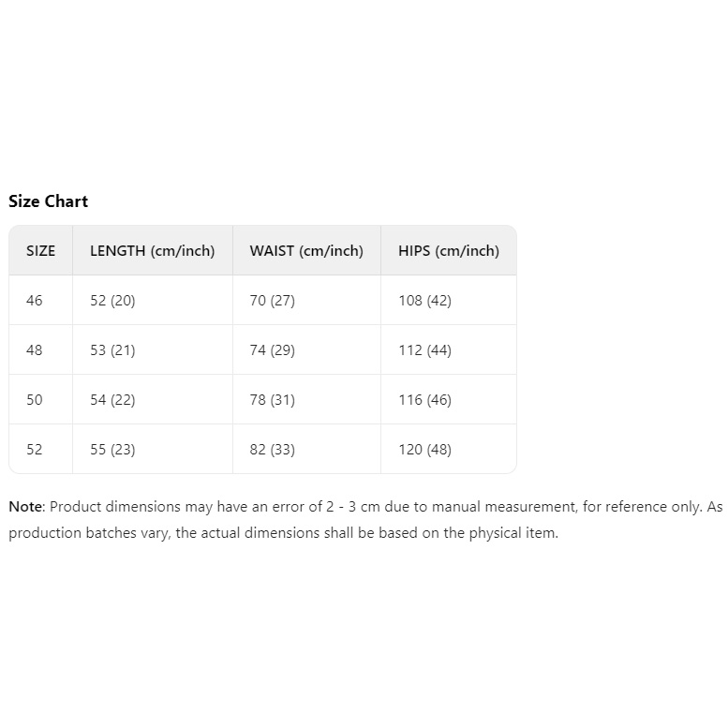
Task: Click the "Size Chart" heading
Action: 48,201
